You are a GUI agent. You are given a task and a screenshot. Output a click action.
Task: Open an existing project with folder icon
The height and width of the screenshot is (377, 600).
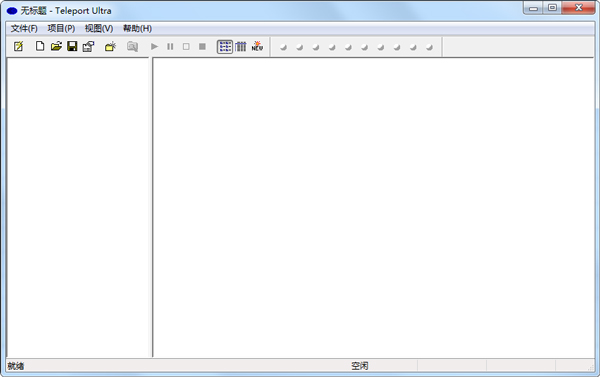pos(56,46)
